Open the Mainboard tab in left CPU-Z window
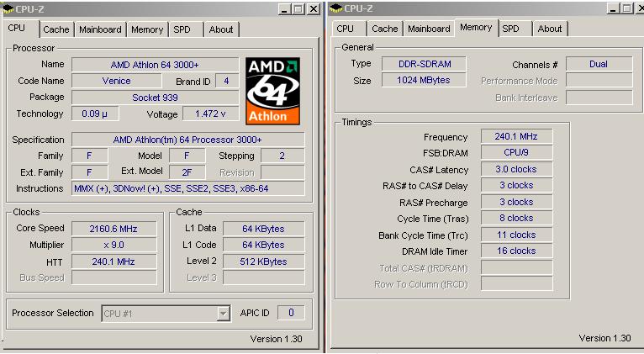Image resolution: width=644 pixels, height=354 pixels. tap(100, 29)
